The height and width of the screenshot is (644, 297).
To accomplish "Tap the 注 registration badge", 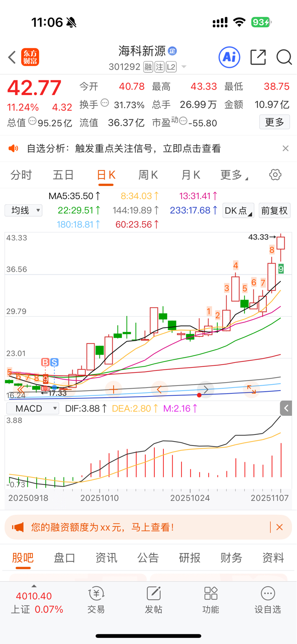I will point(160,67).
